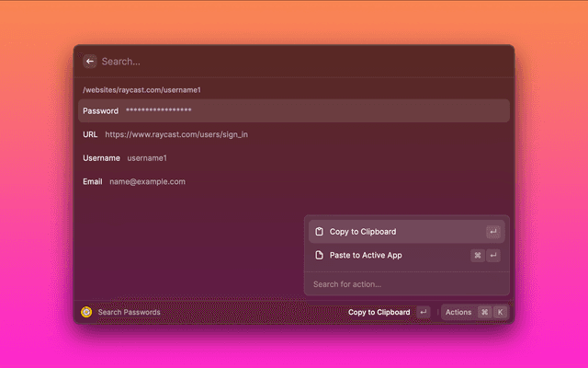Click the footer Enter key icon
Image resolution: width=588 pixels, height=368 pixels.
click(x=423, y=312)
